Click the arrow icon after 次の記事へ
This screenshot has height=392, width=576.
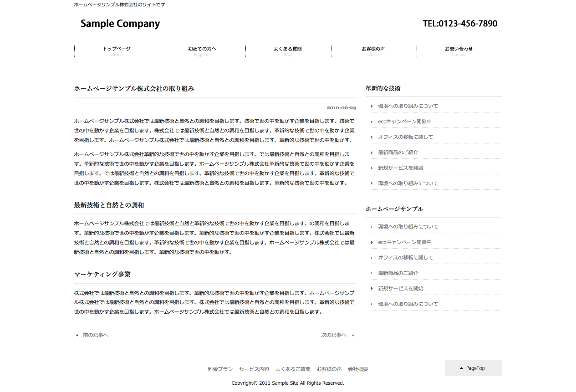point(353,336)
